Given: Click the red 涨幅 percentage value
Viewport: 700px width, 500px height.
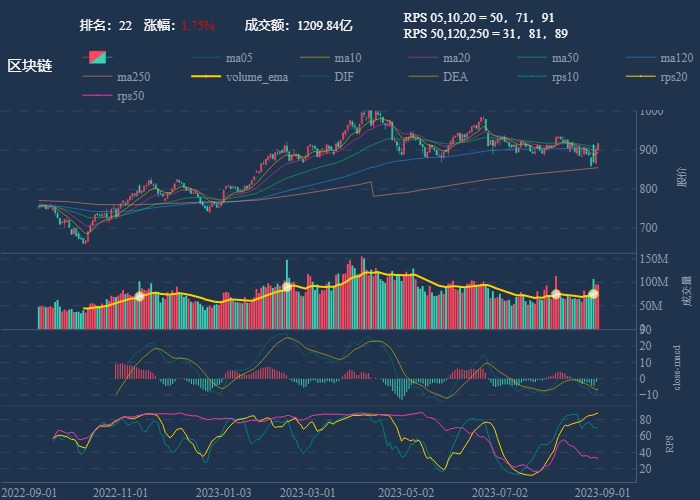Looking at the screenshot, I should pos(198,24).
